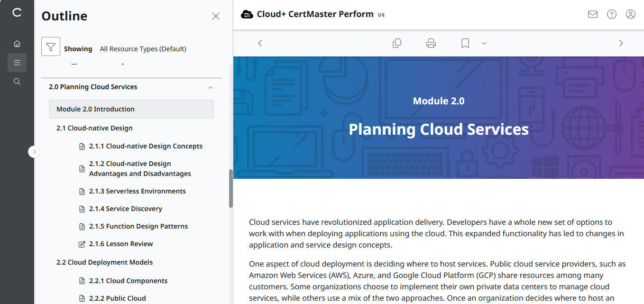Open the messages envelope icon
The height and width of the screenshot is (304, 644).
pos(592,14)
